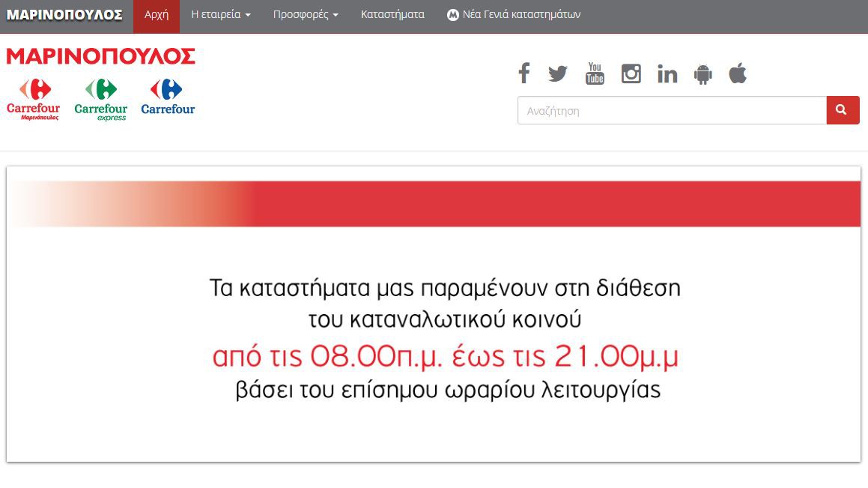Focus the Αναζήτηση search field

coord(672,110)
